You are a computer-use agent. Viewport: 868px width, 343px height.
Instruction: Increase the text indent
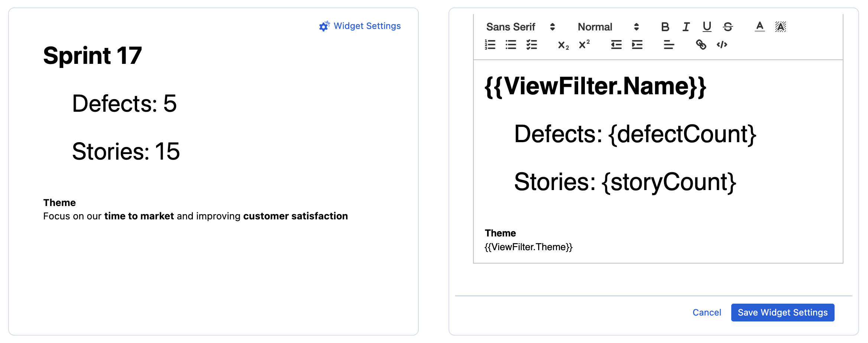point(637,44)
